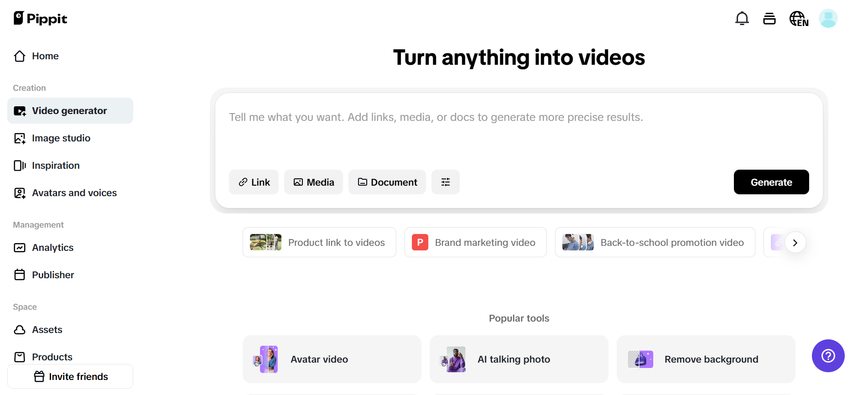The width and height of the screenshot is (868, 395).
Task: Click the Pippit logo
Action: tap(40, 19)
